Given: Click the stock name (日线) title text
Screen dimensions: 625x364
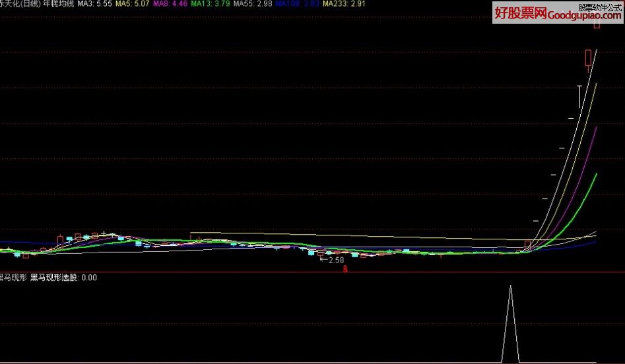Looking at the screenshot, I should [20, 4].
